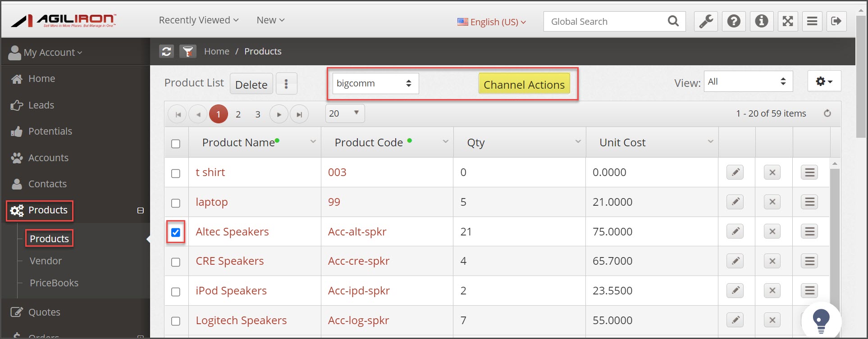Open the help question mark icon
The height and width of the screenshot is (339, 868).
734,21
